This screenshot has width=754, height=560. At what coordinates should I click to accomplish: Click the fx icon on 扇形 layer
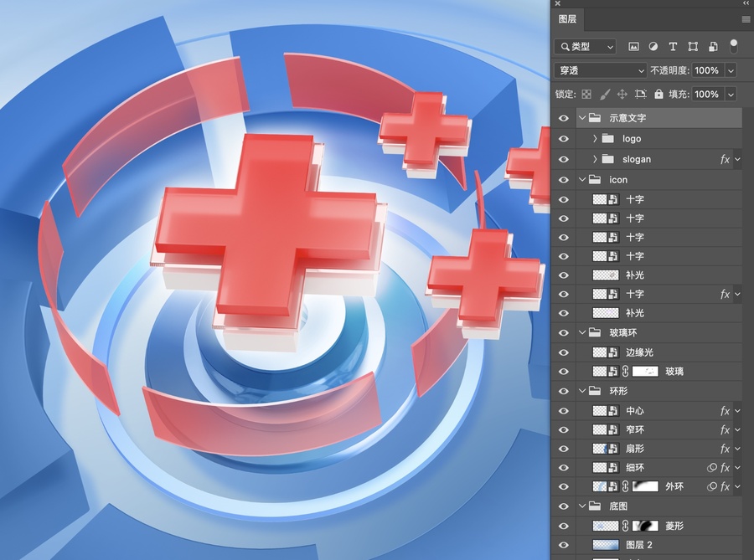[726, 449]
